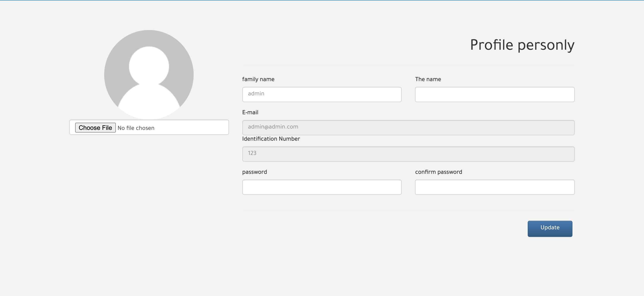The height and width of the screenshot is (296, 644).
Task: Click the 'Profile personly' heading
Action: pyautogui.click(x=522, y=45)
